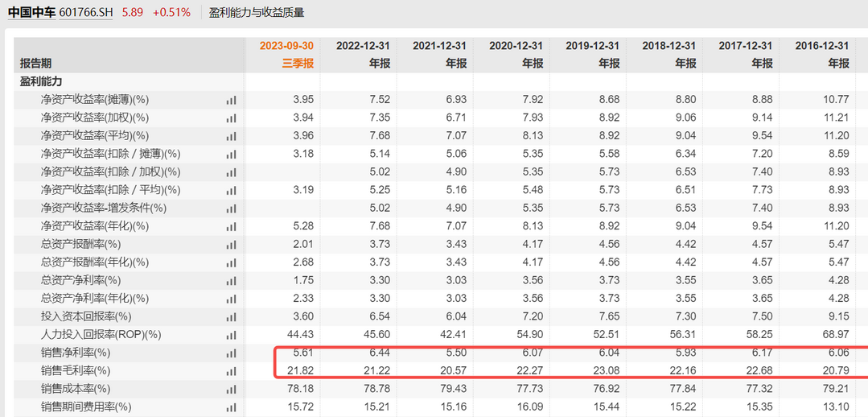Viewport: 868px width, 417px height.
Task: Click the price change +0.51%
Action: tap(171, 12)
